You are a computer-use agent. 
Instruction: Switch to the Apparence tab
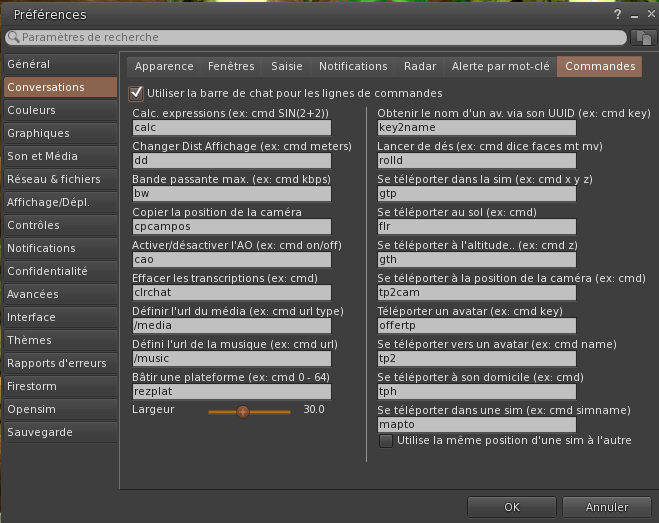[x=164, y=66]
